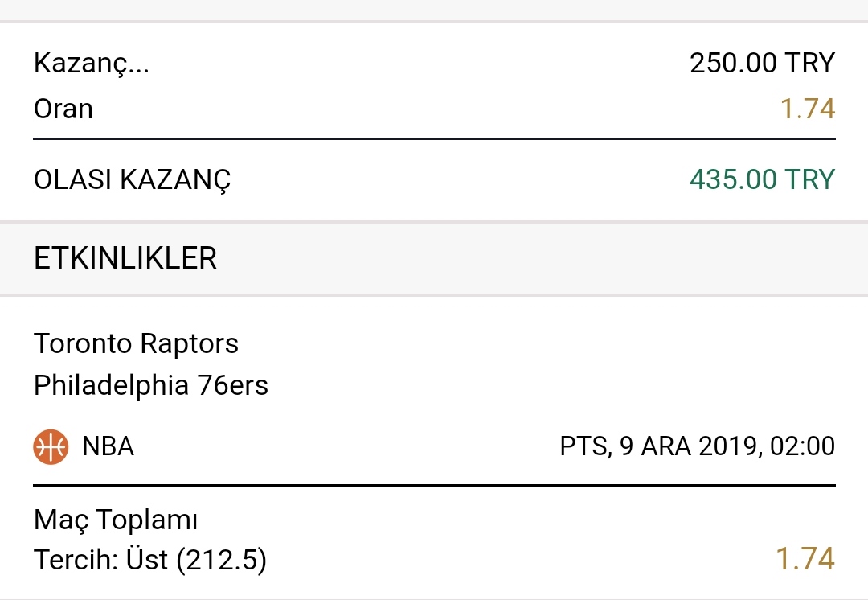868x600 pixels.
Task: Tap the ETKINLIKLER section header
Action: click(x=125, y=258)
